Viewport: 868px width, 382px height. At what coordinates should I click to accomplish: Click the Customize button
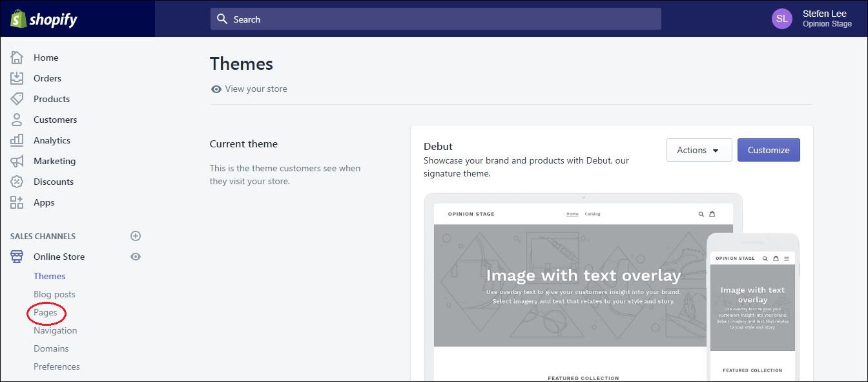point(769,150)
